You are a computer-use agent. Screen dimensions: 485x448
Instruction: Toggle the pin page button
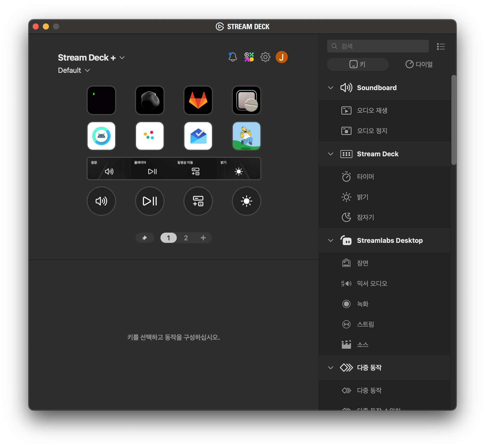[x=145, y=238]
